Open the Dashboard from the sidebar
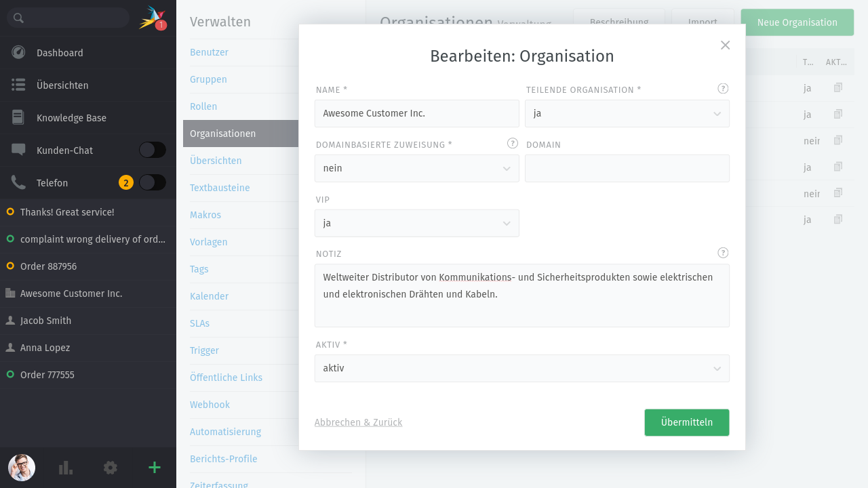The width and height of the screenshot is (868, 488). (61, 52)
